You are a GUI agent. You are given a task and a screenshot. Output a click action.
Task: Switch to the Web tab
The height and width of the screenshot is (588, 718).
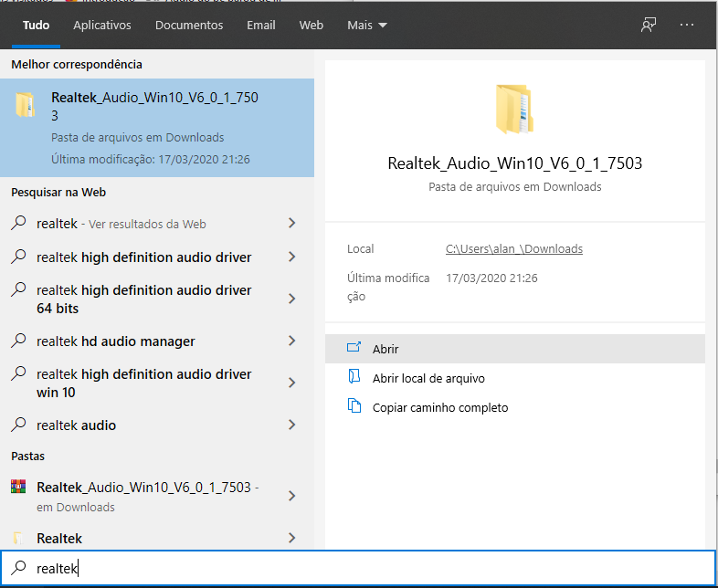(311, 26)
